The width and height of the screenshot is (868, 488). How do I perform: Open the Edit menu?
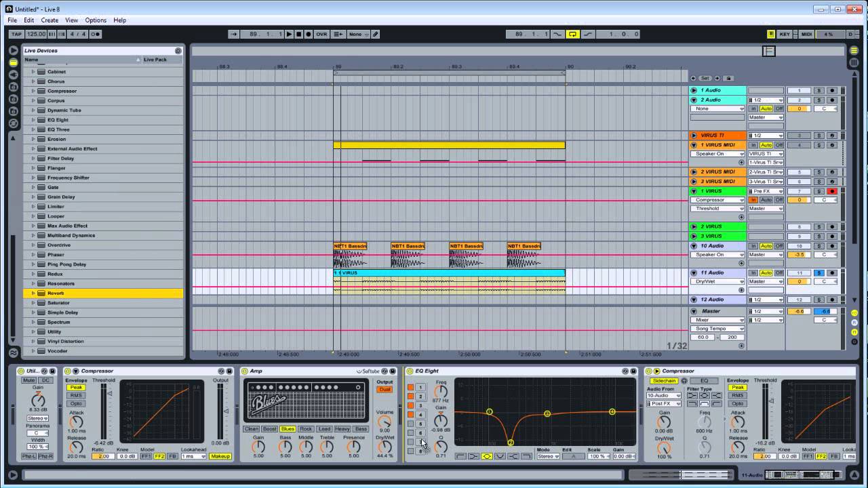[29, 20]
